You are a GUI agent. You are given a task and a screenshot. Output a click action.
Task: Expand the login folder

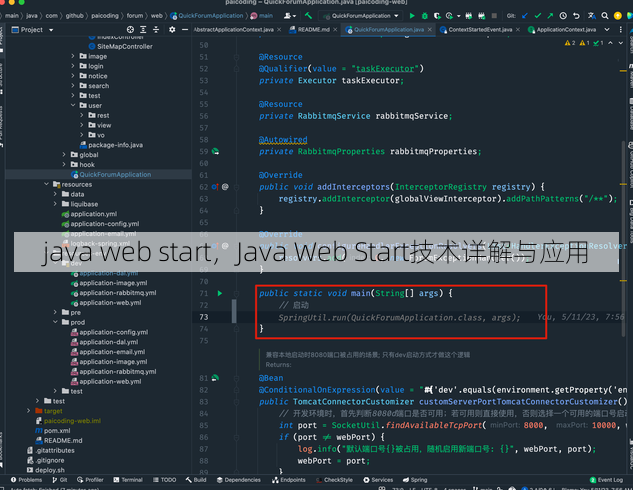click(73, 66)
